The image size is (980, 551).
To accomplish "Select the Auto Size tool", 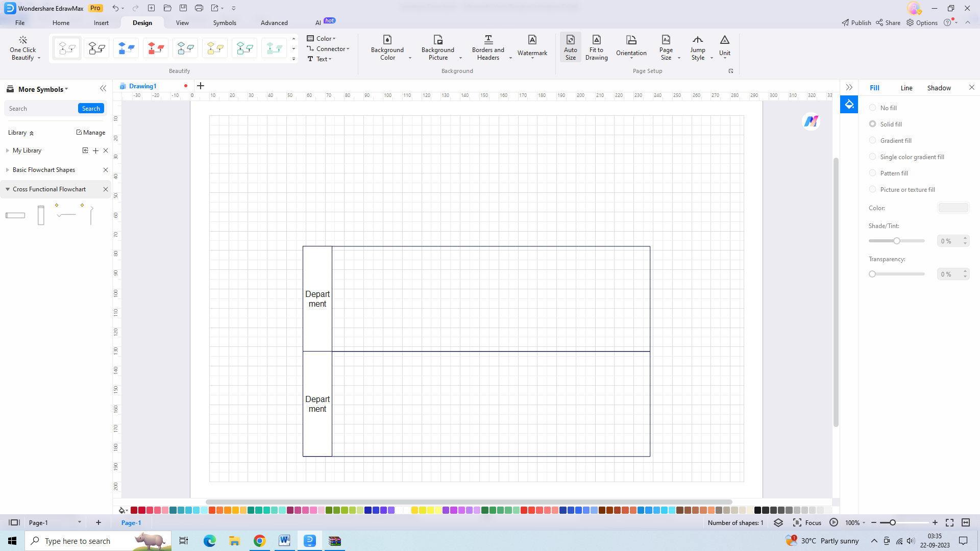I will (x=570, y=47).
